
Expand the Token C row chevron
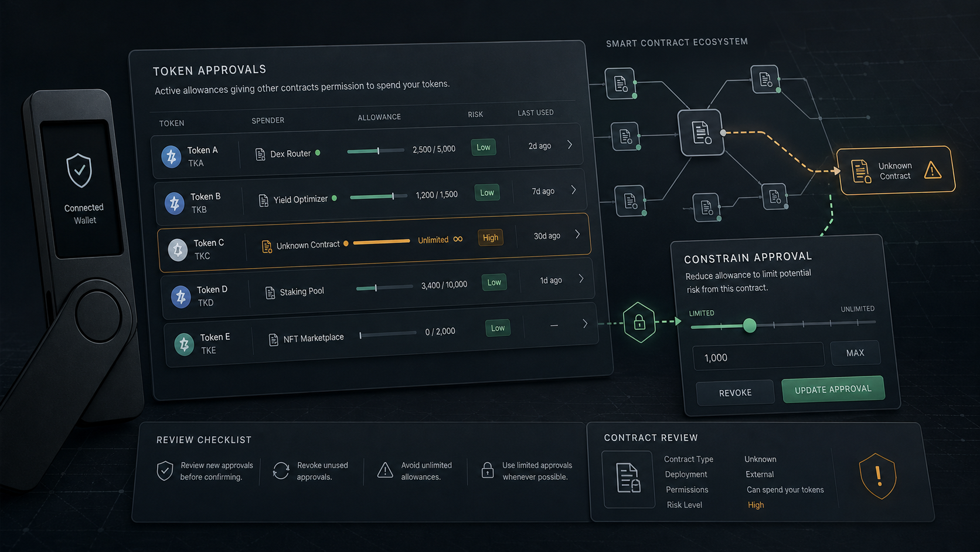pos(577,234)
